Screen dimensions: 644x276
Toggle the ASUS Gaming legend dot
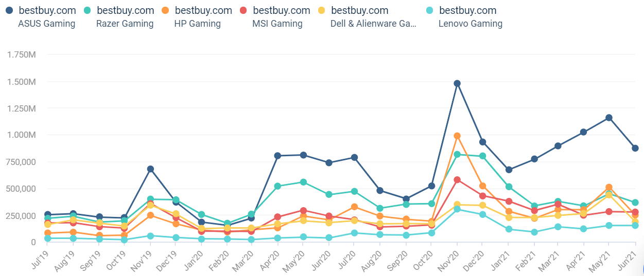(9, 10)
